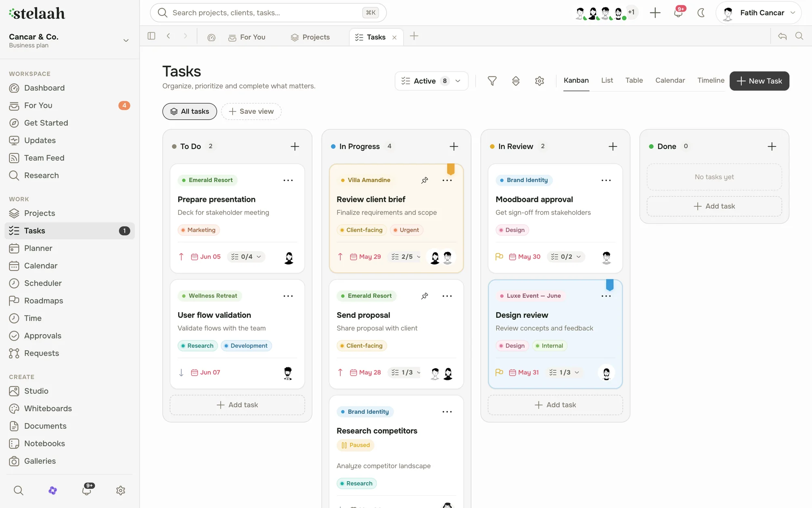Focus the search projects, clients, tasks field

[268, 13]
